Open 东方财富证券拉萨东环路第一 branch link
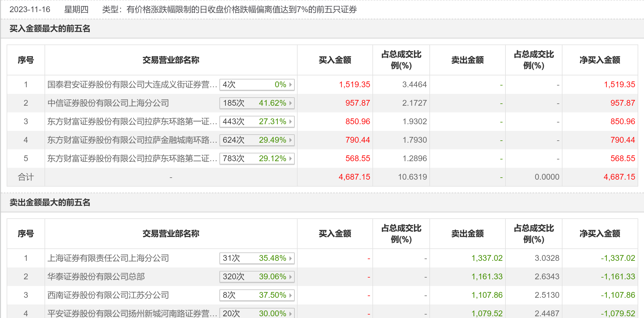Screen dimensions: 644x318 tap(132, 122)
